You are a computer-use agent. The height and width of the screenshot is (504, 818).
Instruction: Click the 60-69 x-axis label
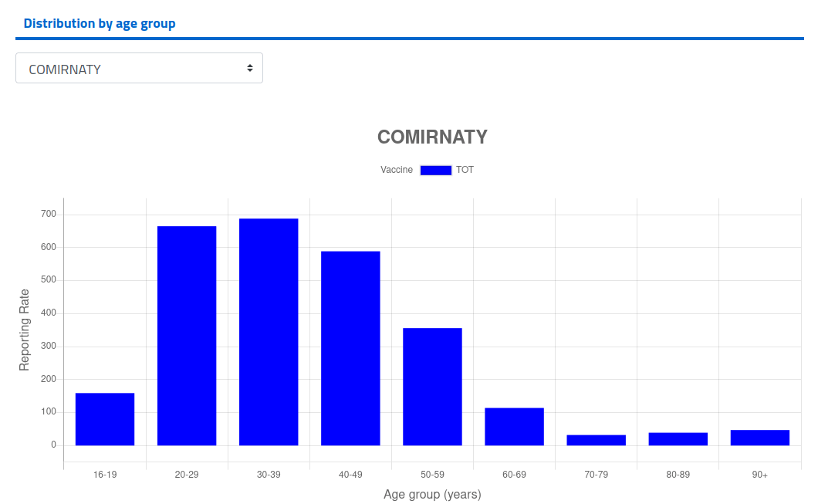pos(515,475)
